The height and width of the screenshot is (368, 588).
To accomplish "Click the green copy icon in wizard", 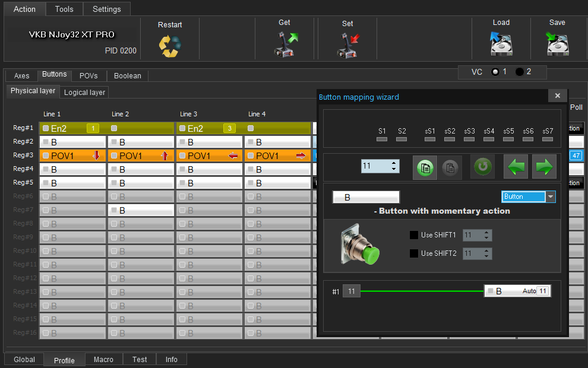I will [x=425, y=167].
